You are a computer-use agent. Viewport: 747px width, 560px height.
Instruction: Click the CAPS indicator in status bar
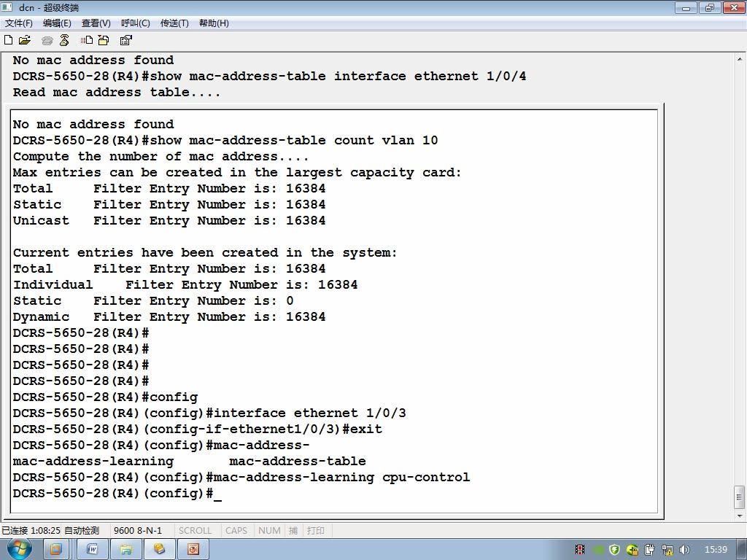tap(236, 530)
